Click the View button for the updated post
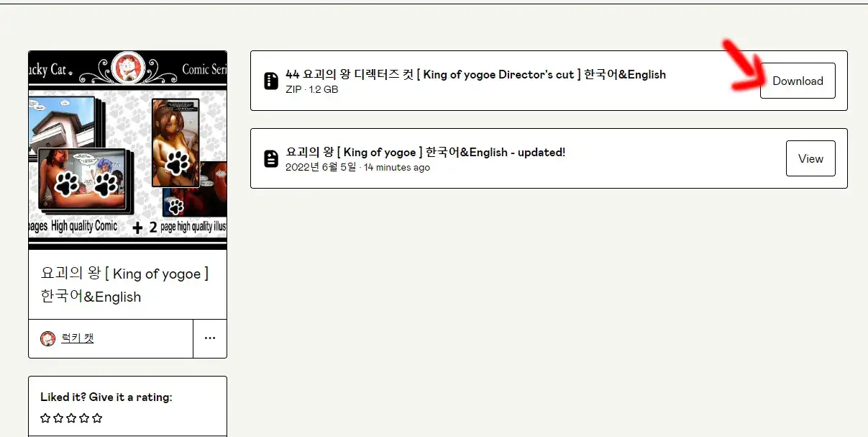Viewport: 868px width, 437px height. 810,158
